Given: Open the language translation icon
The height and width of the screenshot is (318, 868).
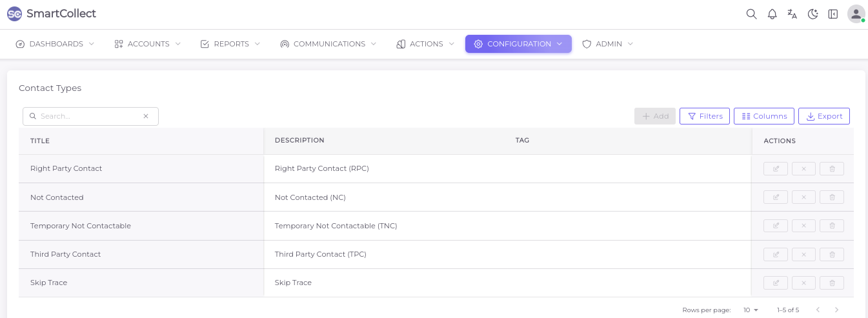Looking at the screenshot, I should 792,14.
